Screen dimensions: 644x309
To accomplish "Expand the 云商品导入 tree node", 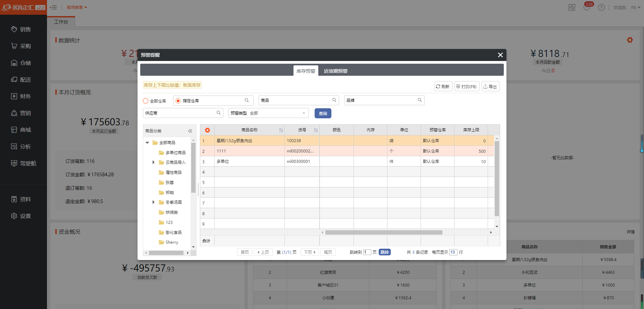I will (153, 162).
